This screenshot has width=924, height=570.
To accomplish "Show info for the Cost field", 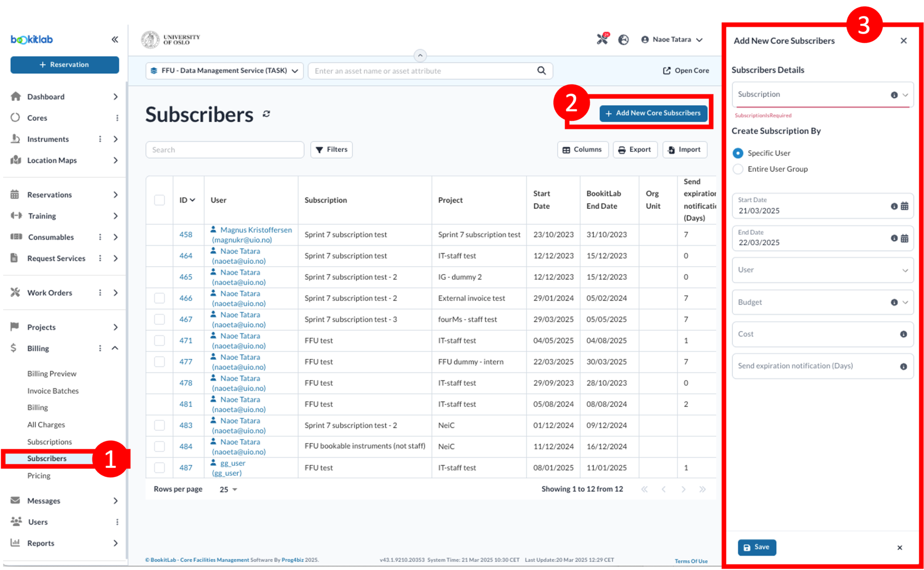I will (904, 334).
